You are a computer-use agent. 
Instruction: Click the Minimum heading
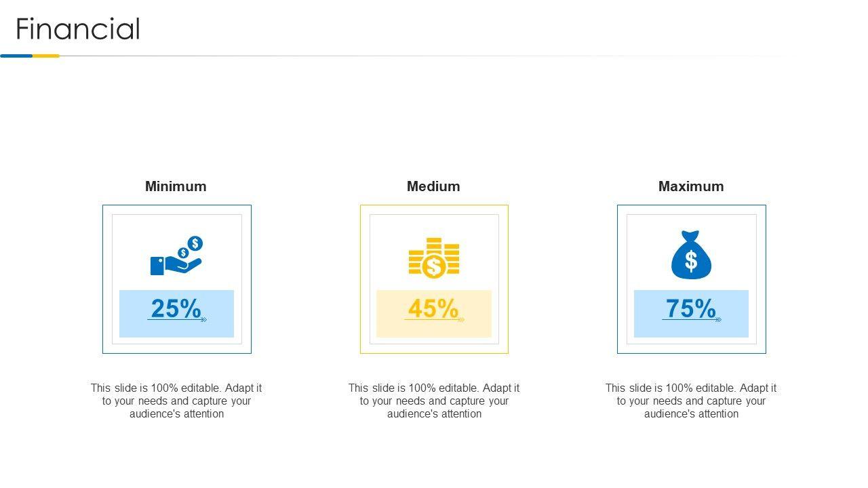click(176, 186)
